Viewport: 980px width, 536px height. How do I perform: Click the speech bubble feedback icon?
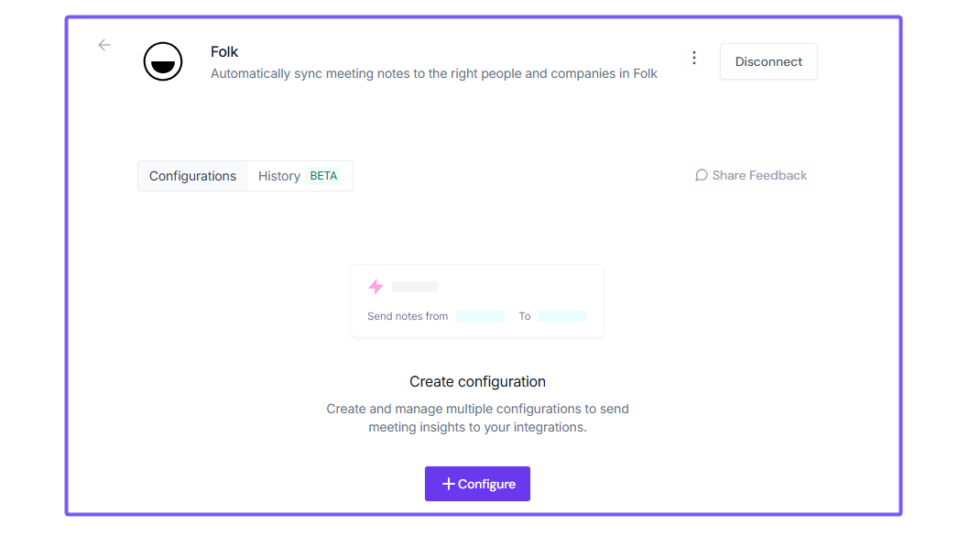702,175
